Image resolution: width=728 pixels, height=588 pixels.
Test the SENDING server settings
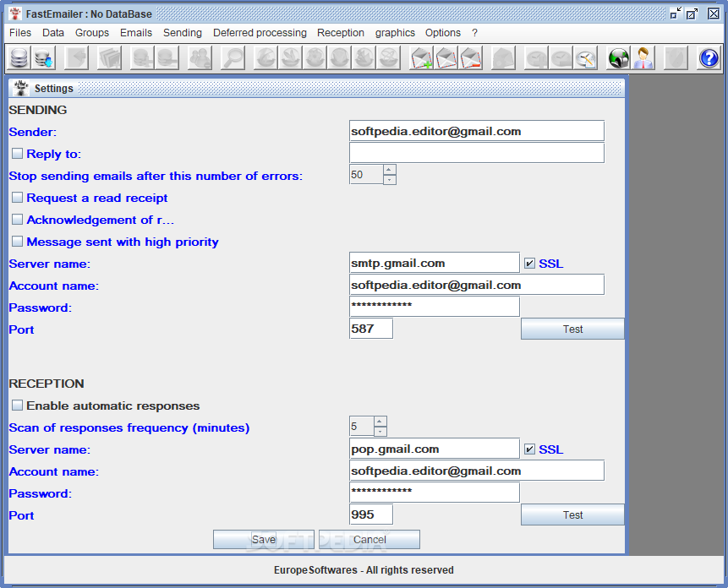572,329
